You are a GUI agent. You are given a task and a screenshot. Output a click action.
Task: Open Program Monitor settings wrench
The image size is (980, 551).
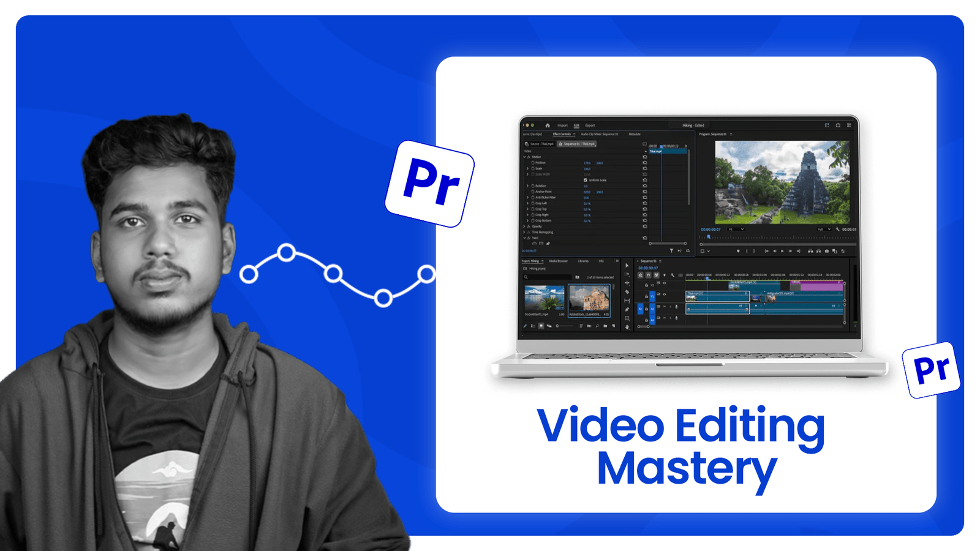coord(837,229)
